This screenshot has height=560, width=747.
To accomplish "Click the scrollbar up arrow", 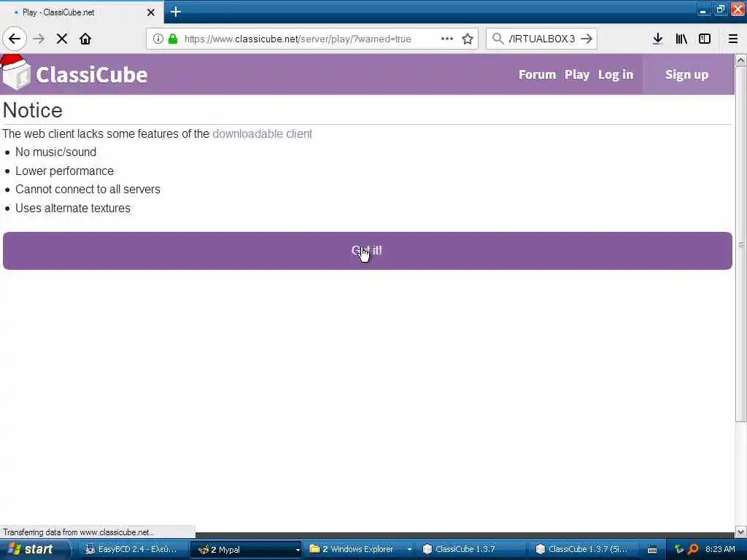I will (x=740, y=60).
